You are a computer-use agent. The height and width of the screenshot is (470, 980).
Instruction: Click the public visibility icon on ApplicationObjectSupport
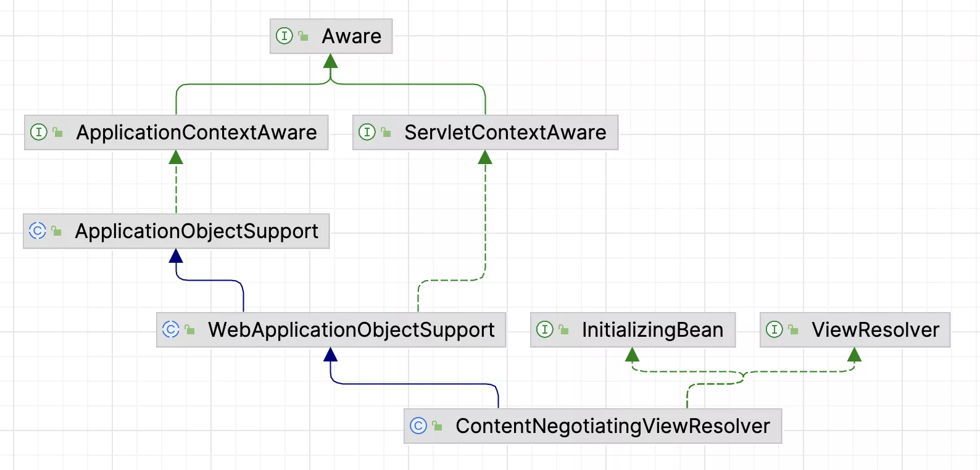(56, 231)
